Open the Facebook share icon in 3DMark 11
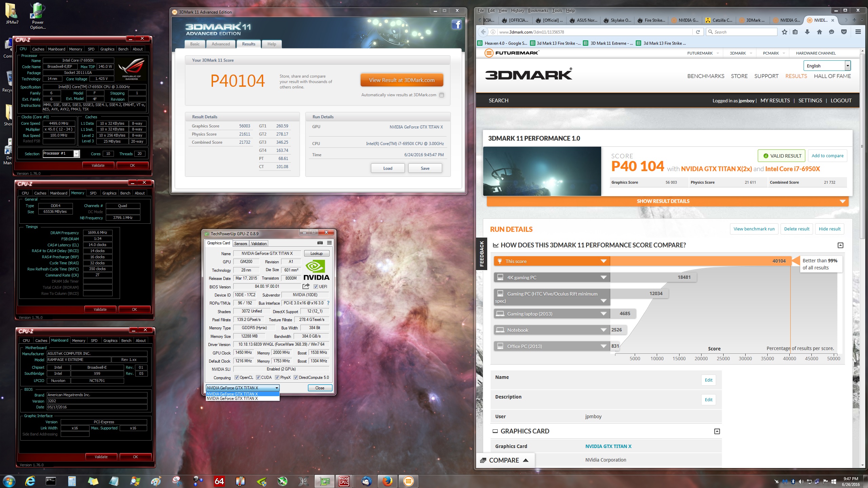The image size is (868, 488). click(456, 24)
